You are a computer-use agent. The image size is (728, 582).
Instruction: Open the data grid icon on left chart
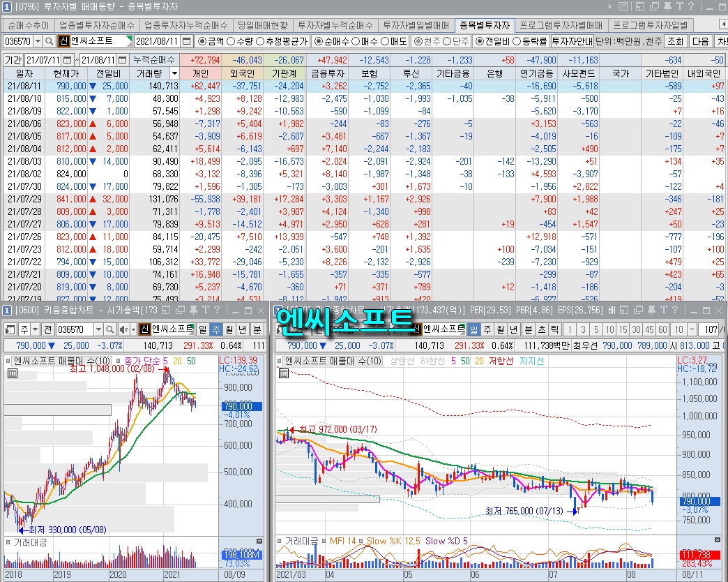click(x=13, y=373)
